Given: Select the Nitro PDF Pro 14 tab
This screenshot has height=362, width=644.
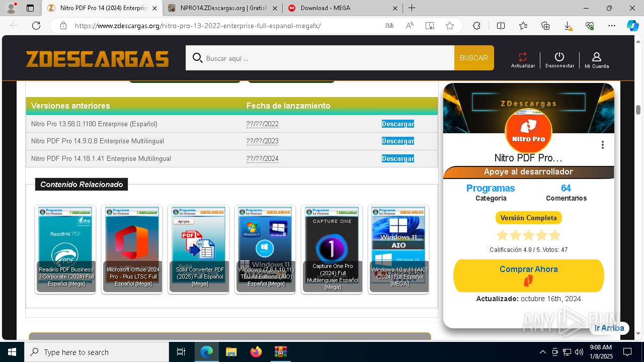Looking at the screenshot, I should [103, 8].
